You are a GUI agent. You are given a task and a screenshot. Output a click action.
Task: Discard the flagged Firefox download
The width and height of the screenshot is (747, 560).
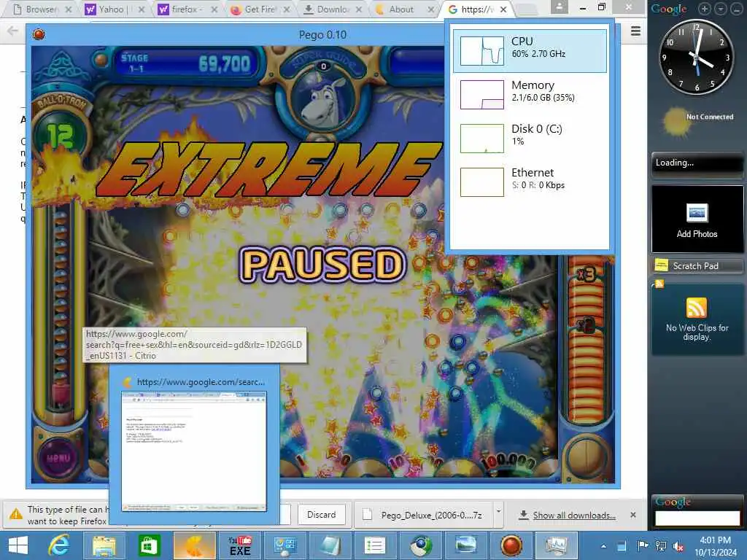pos(322,515)
